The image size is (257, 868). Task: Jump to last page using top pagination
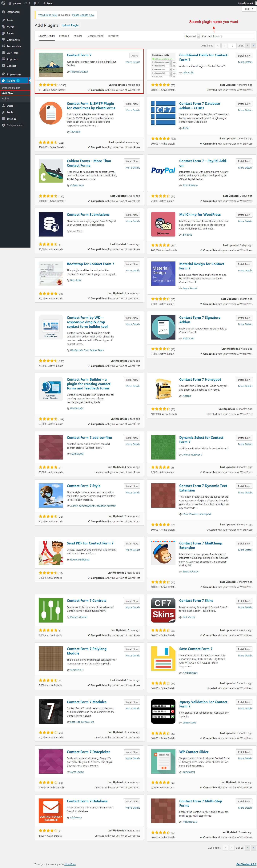pos(253,46)
